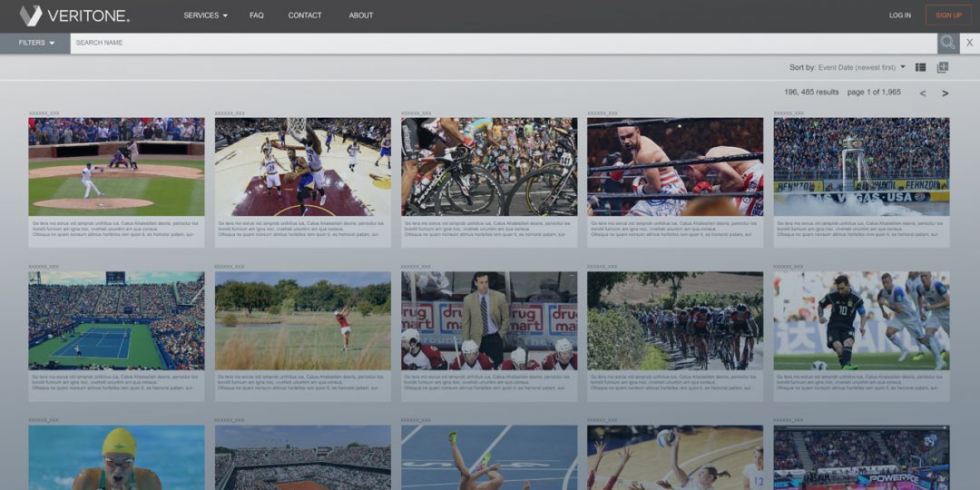Expand the Filters dropdown

[x=36, y=43]
